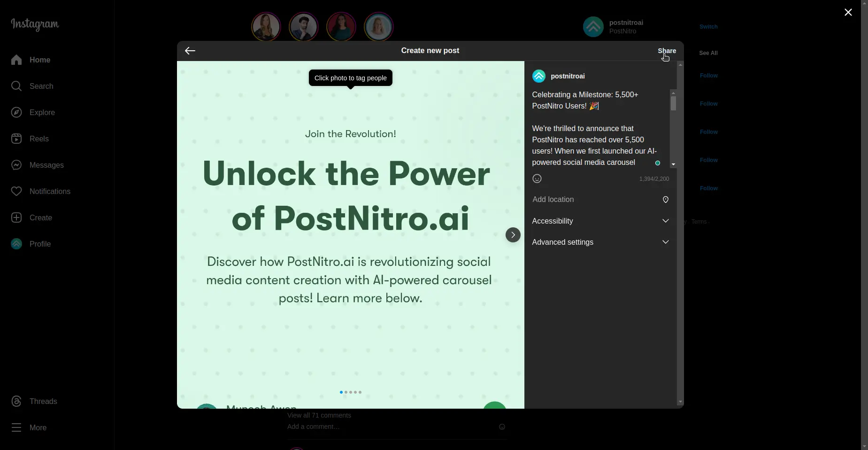
Task: Click the back arrow in Create new post
Action: click(x=190, y=51)
